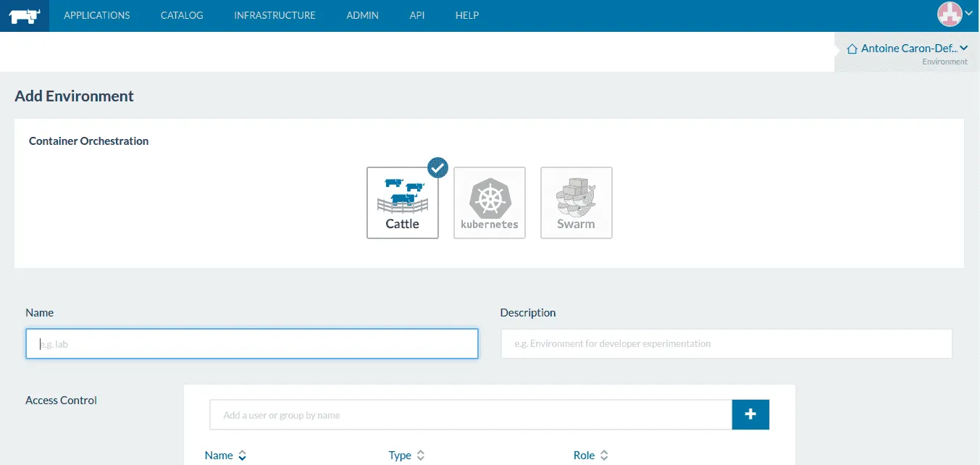Click the user avatar profile picture
This screenshot has width=980, height=465.
[950, 14]
